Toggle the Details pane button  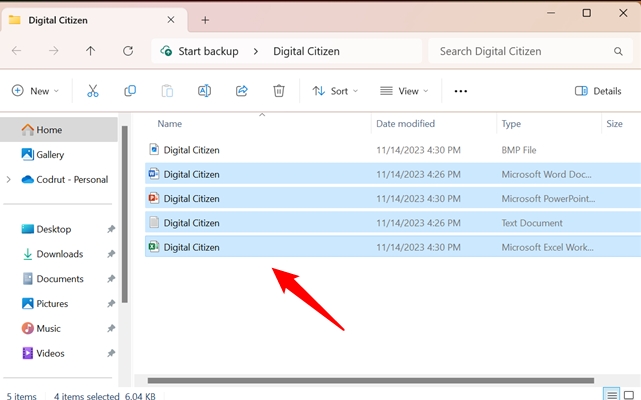tap(598, 91)
